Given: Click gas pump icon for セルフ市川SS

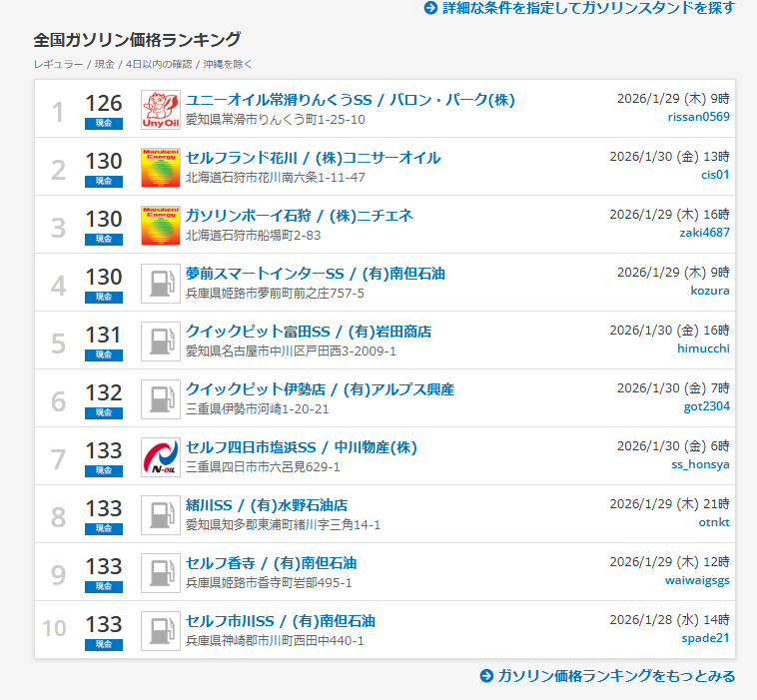Looking at the screenshot, I should (161, 631).
